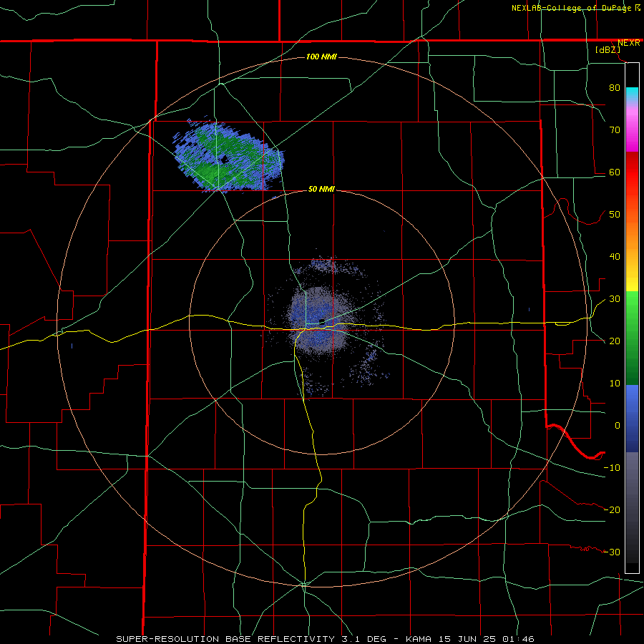This screenshot has height=644, width=644.
Task: Pick the red segment of the color bar
Action: [x=632, y=173]
